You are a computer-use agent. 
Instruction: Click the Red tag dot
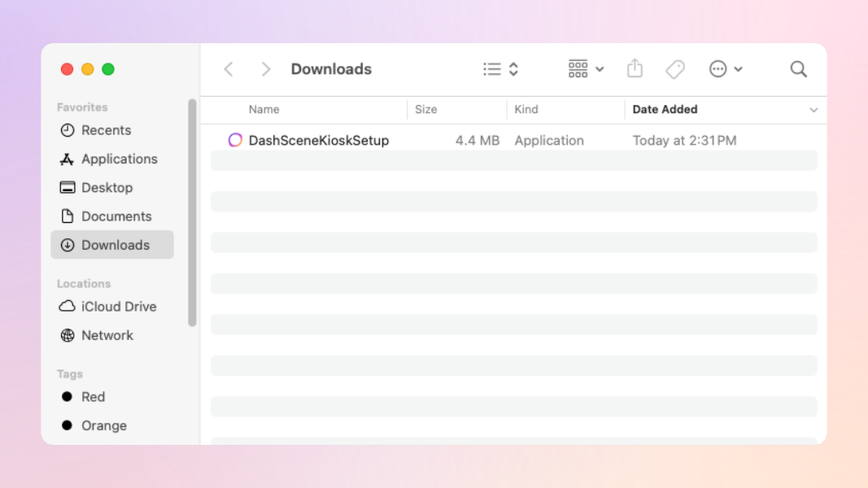point(67,397)
